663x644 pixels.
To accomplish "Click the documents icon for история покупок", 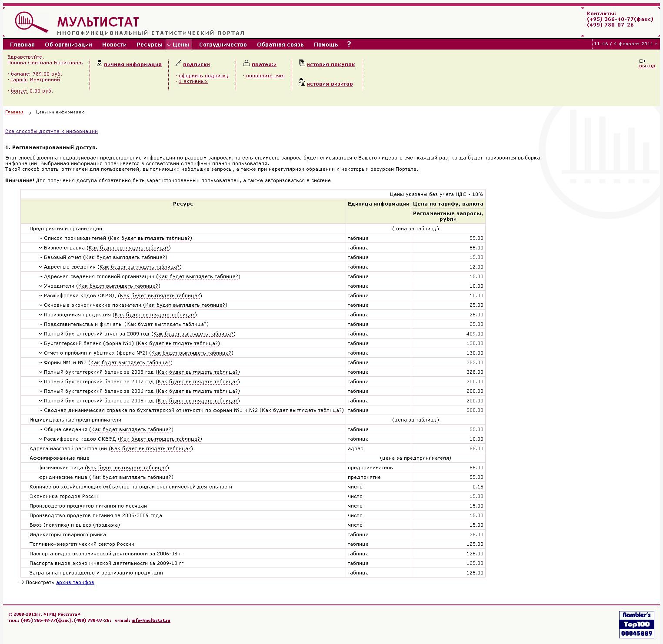I will pyautogui.click(x=302, y=63).
